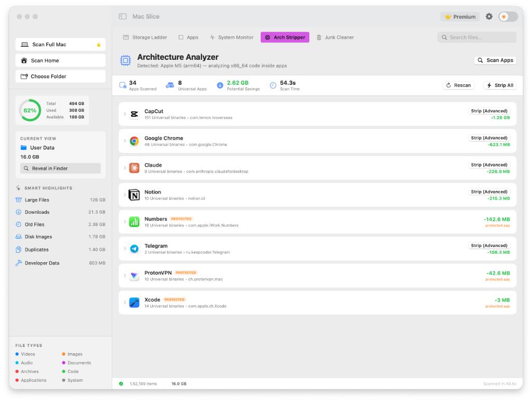Image resolution: width=532 pixels, height=401 pixels.
Task: Click the Large Files icon
Action: (x=19, y=200)
